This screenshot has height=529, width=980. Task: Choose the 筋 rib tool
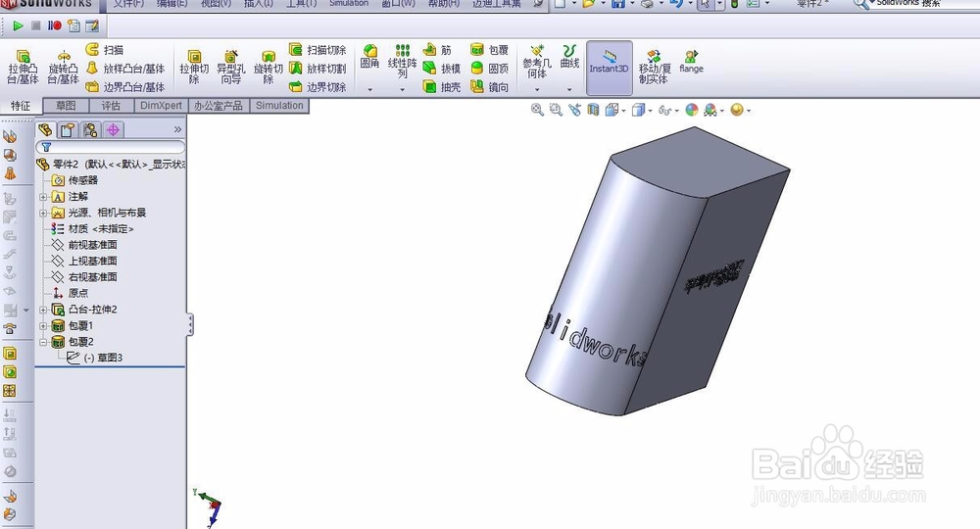coord(437,49)
